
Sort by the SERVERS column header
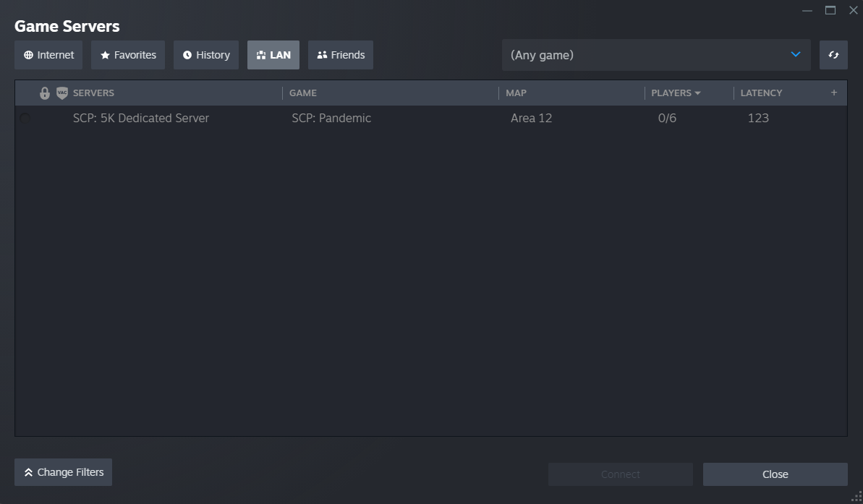(93, 93)
